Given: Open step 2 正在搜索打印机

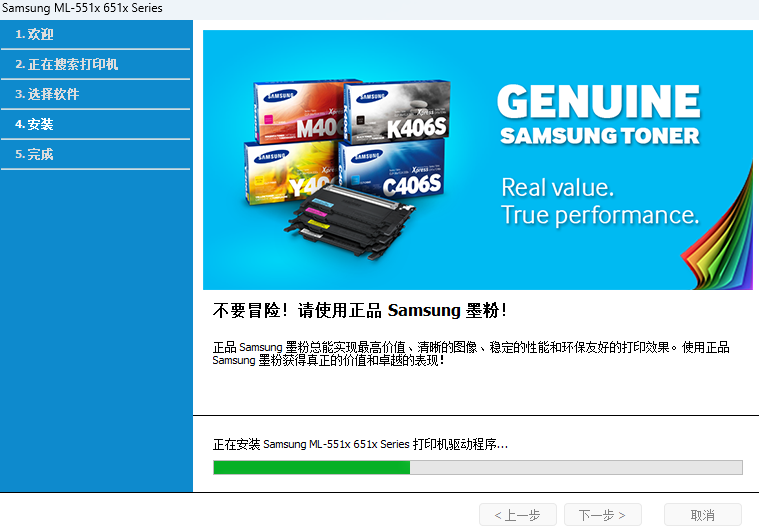Looking at the screenshot, I should [95, 64].
